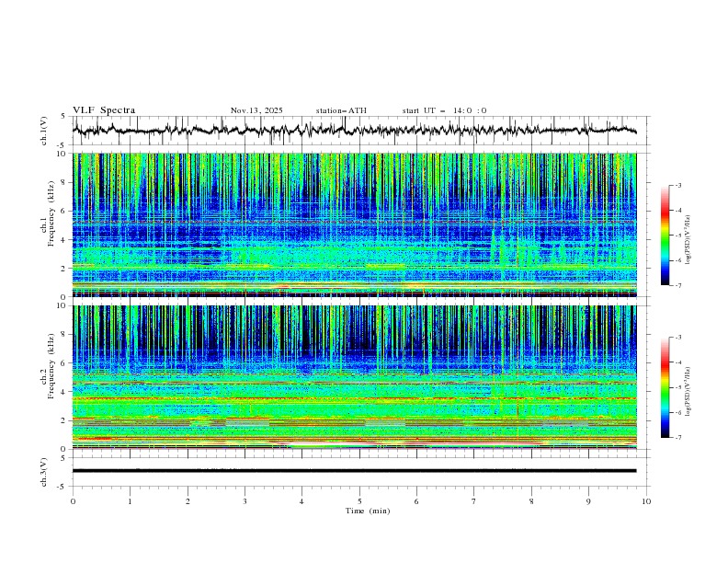Click the ch.1 frequency tick '6'
The width and height of the screenshot is (728, 563).
(65, 211)
